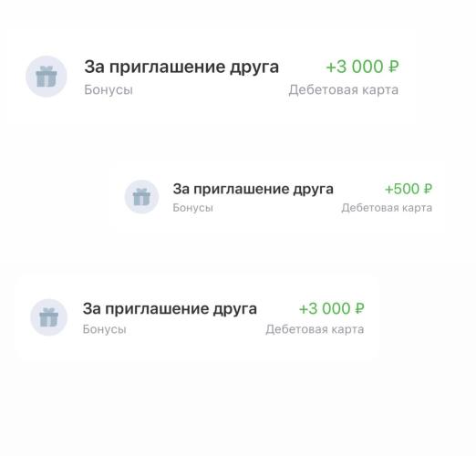Viewport: 476px width, 456px height.
Task: Click the 'Бонусы' category label in the last entry
Action: [104, 329]
